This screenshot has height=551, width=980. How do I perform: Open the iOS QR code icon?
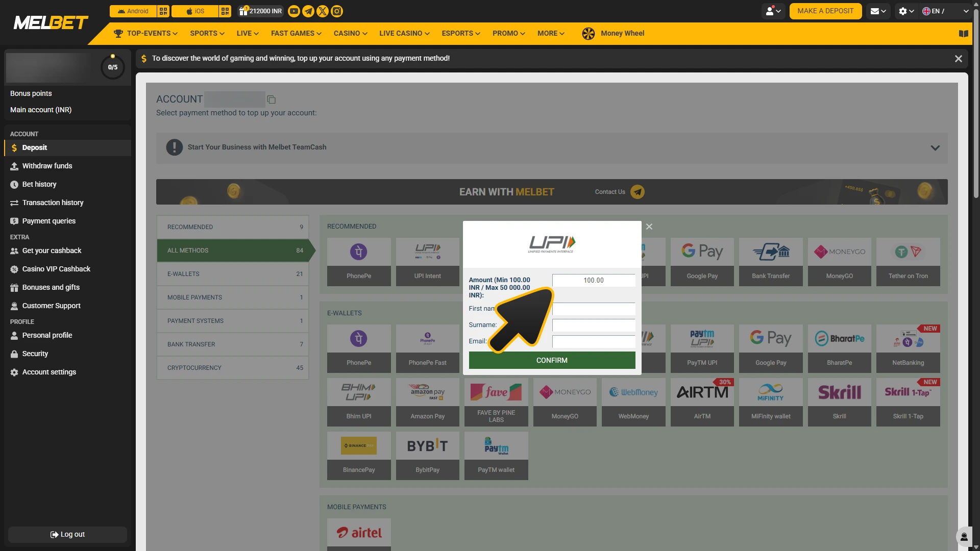[225, 11]
